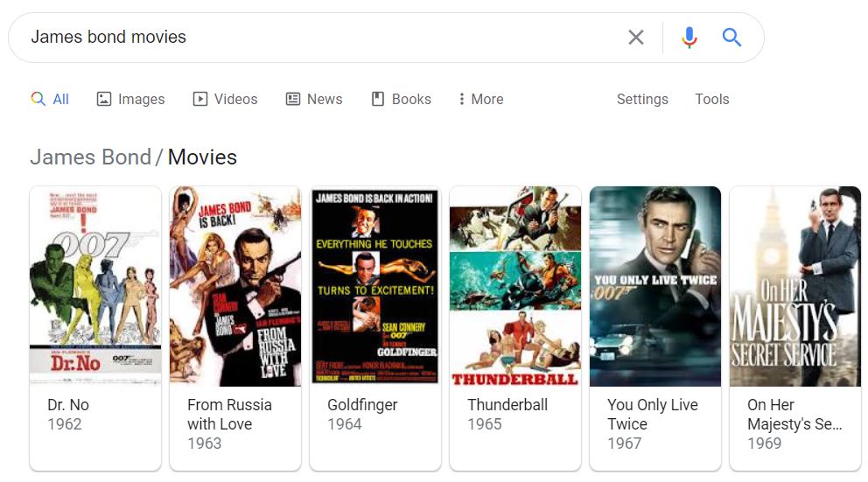Open the Dr. No movie poster

(95, 286)
